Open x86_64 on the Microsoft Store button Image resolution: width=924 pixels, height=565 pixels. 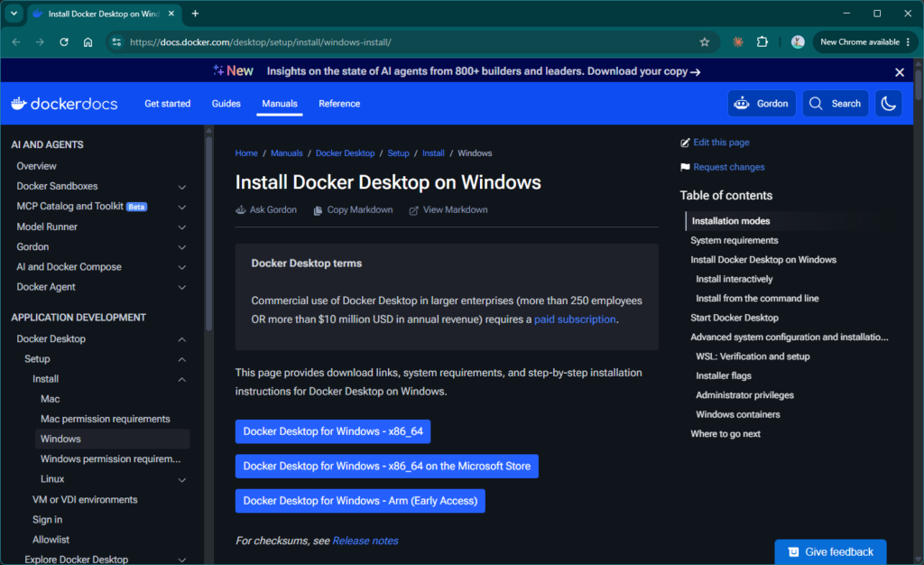click(x=386, y=466)
